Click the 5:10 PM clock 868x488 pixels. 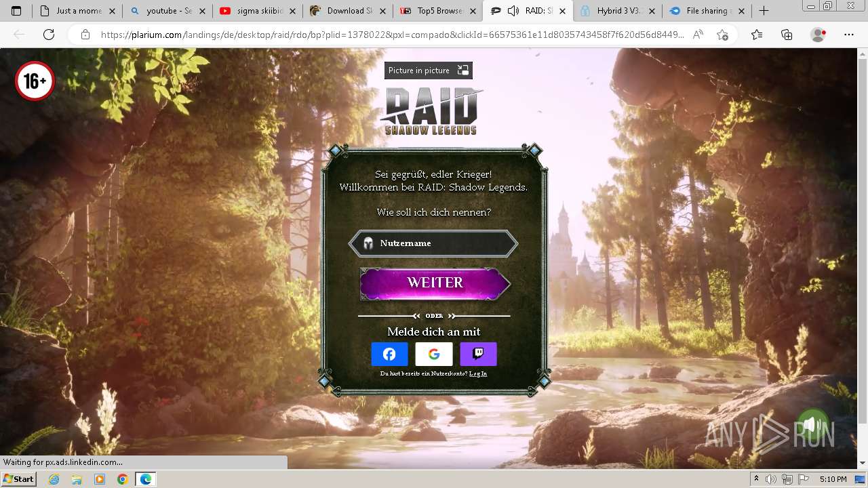[833, 479]
